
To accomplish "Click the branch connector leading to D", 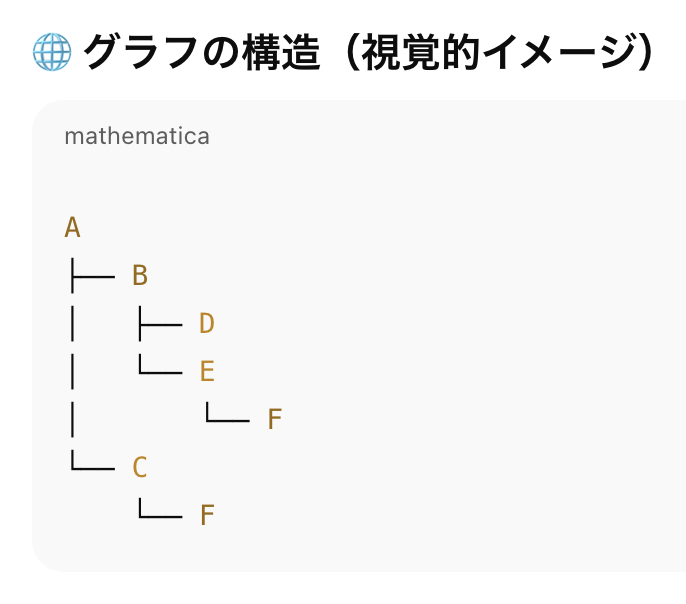I will point(161,324).
